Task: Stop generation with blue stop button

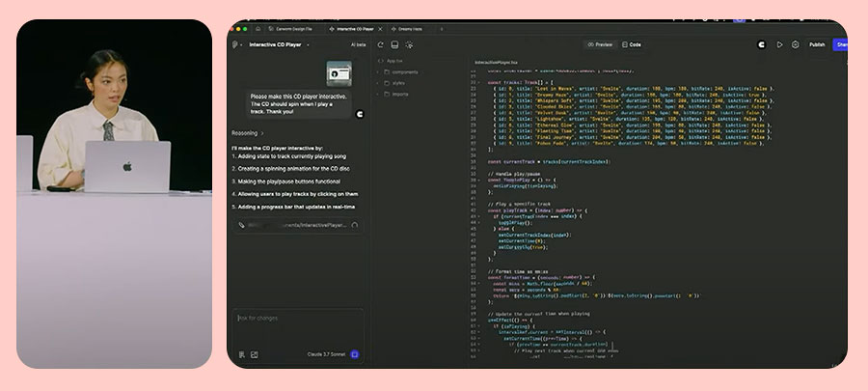Action: [355, 354]
